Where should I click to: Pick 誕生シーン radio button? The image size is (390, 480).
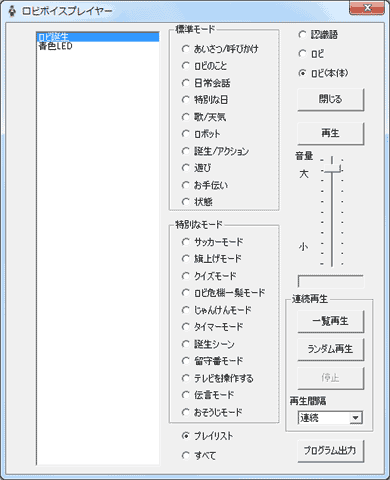185,344
